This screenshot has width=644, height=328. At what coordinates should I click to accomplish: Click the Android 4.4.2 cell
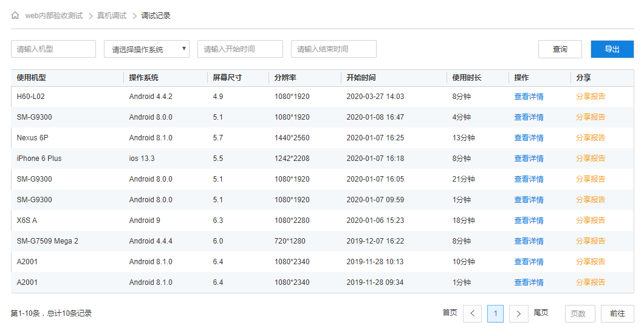click(x=151, y=97)
